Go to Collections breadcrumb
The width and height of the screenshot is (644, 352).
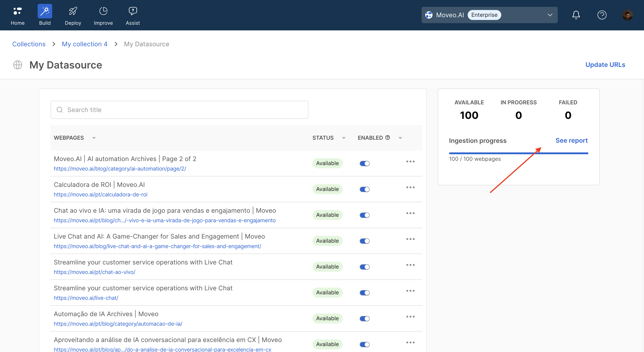(29, 44)
